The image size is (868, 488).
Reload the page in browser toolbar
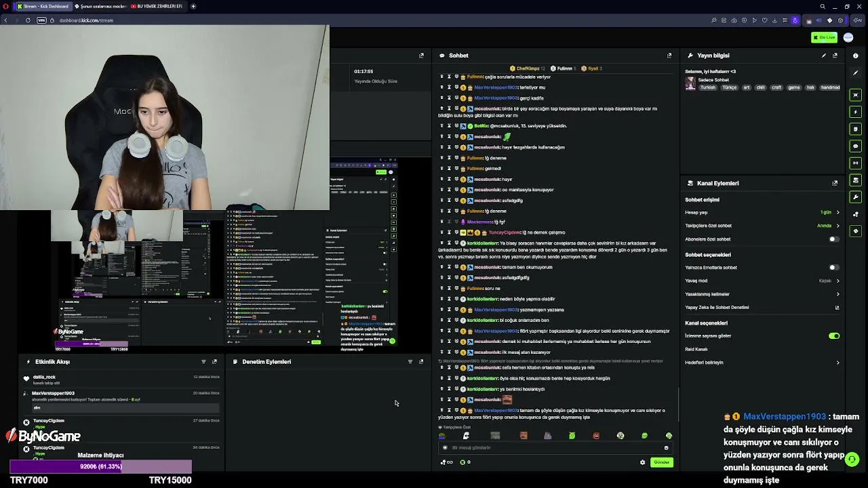point(28,20)
